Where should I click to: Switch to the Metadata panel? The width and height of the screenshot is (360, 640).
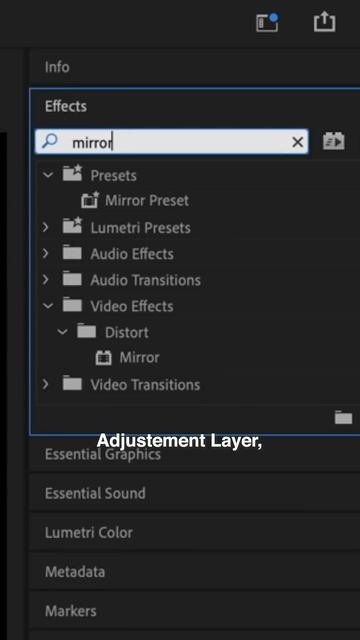tap(75, 571)
